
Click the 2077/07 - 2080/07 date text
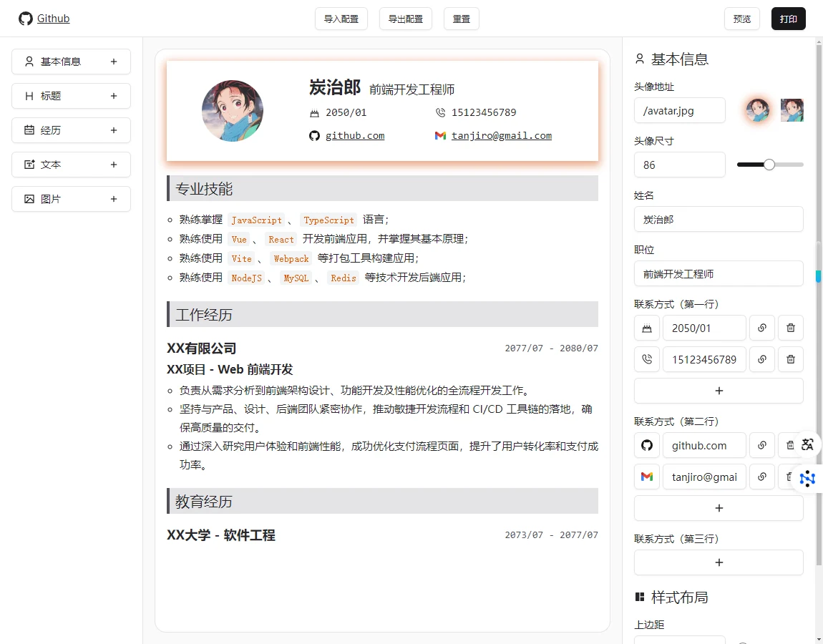[551, 348]
